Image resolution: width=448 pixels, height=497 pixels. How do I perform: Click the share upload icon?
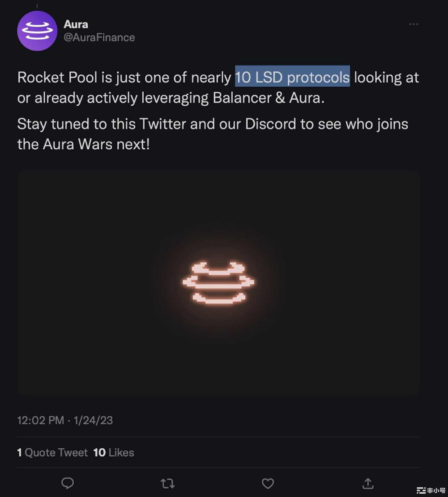[x=368, y=483]
